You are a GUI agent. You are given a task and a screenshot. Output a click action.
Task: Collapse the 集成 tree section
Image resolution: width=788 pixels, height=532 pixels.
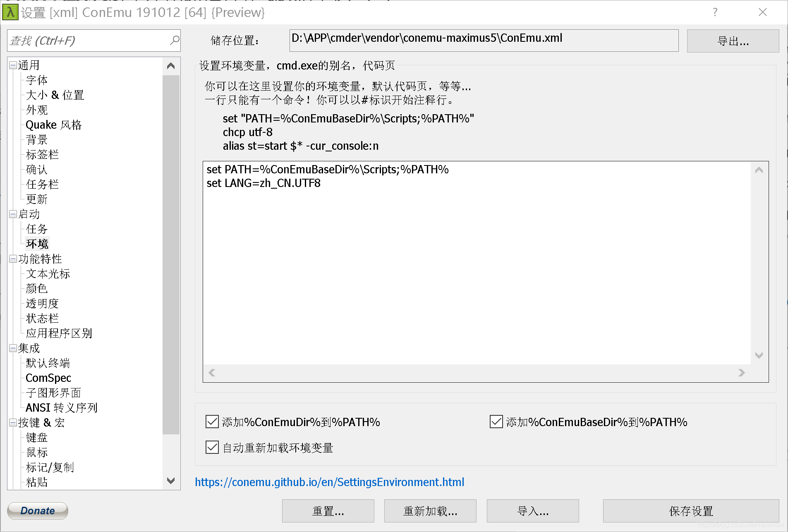13,348
